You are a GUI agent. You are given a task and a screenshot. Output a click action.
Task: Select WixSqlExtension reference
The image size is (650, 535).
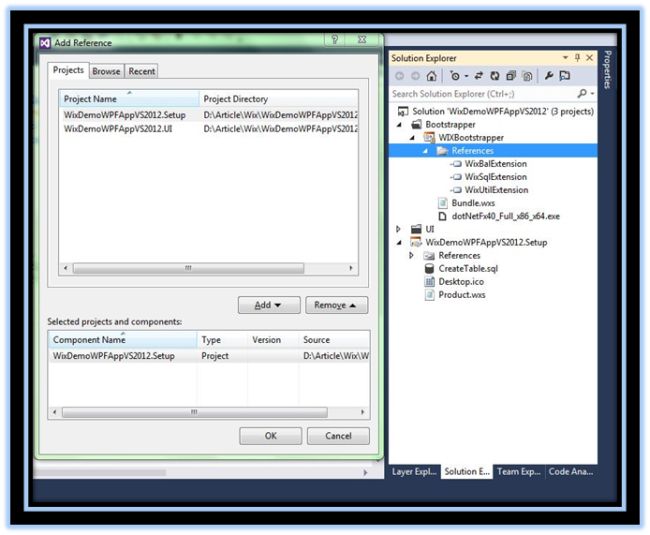point(495,177)
